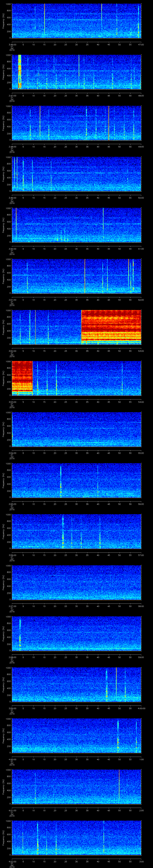Click the 4:00:00 end label of the 3:59 panel

coord(141,708)
